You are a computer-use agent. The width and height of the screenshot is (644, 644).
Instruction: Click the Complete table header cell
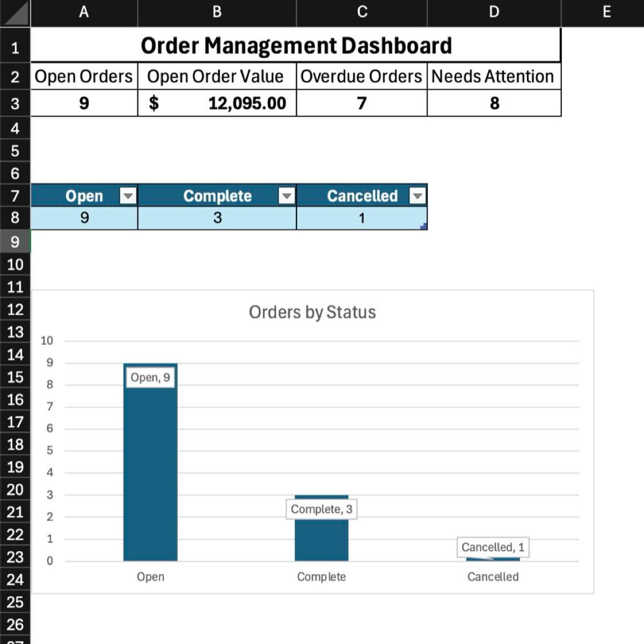point(217,196)
